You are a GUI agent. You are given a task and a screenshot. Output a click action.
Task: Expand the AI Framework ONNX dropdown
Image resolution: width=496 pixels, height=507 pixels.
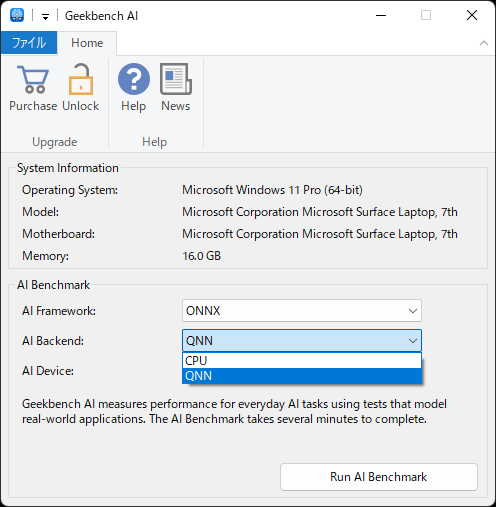coord(302,311)
